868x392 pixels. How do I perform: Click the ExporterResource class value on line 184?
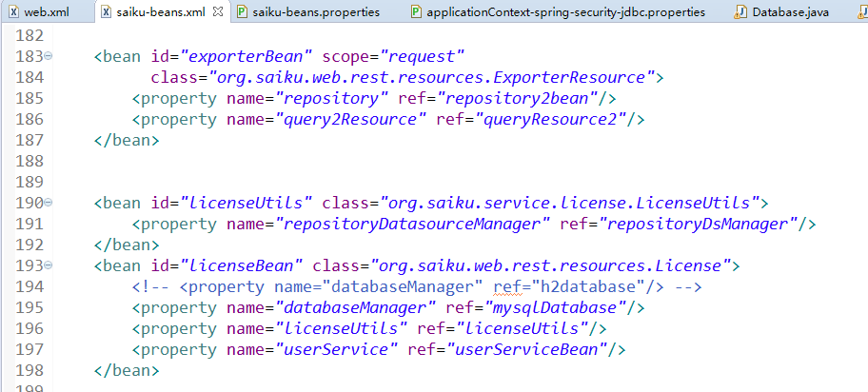click(432, 77)
